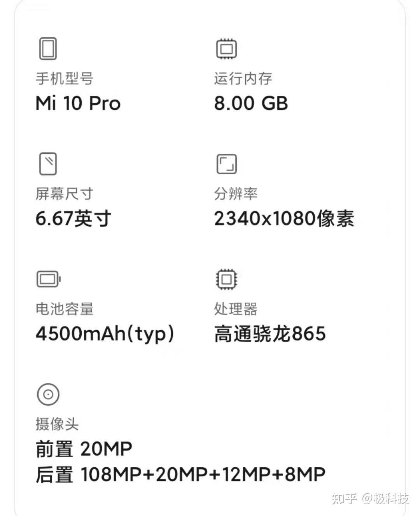The image size is (420, 516).
Task: Tap the 前置 20MP front camera line
Action: click(84, 449)
